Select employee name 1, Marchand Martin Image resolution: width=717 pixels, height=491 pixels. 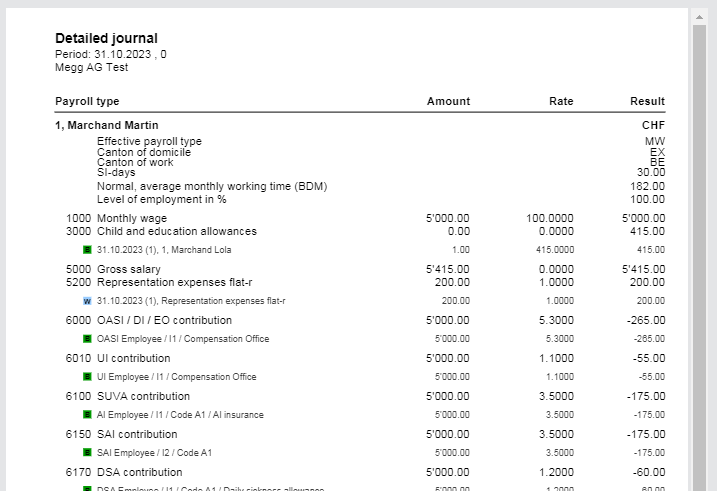tap(107, 125)
